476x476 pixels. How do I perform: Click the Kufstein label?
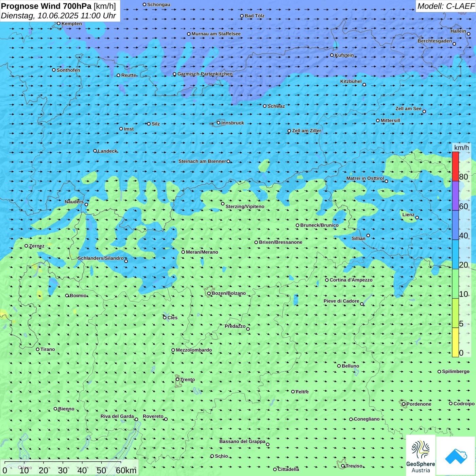344,55
